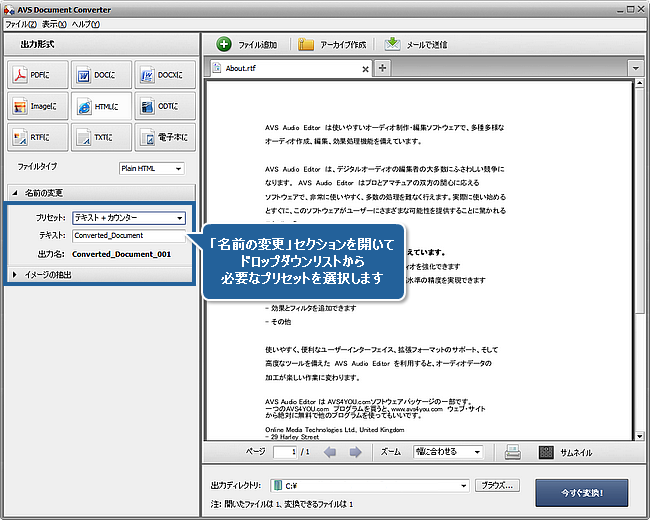
Task: Select the DOCX output format button
Action: tap(165, 75)
